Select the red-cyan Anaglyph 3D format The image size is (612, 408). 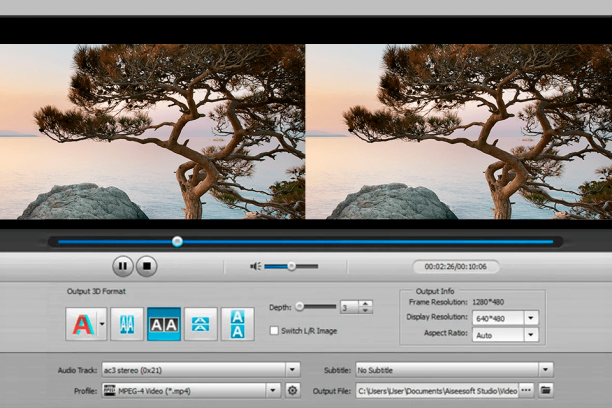83,324
